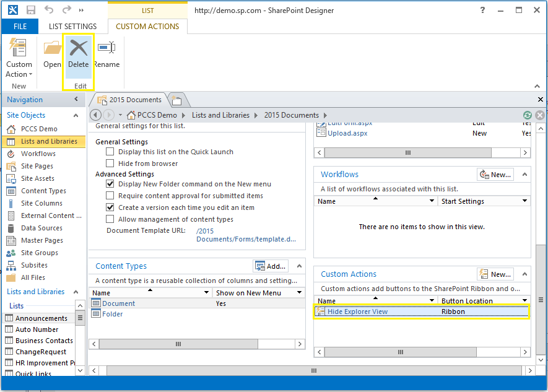Open Subsites in navigation
Image resolution: width=548 pixels, height=392 pixels.
click(x=34, y=265)
